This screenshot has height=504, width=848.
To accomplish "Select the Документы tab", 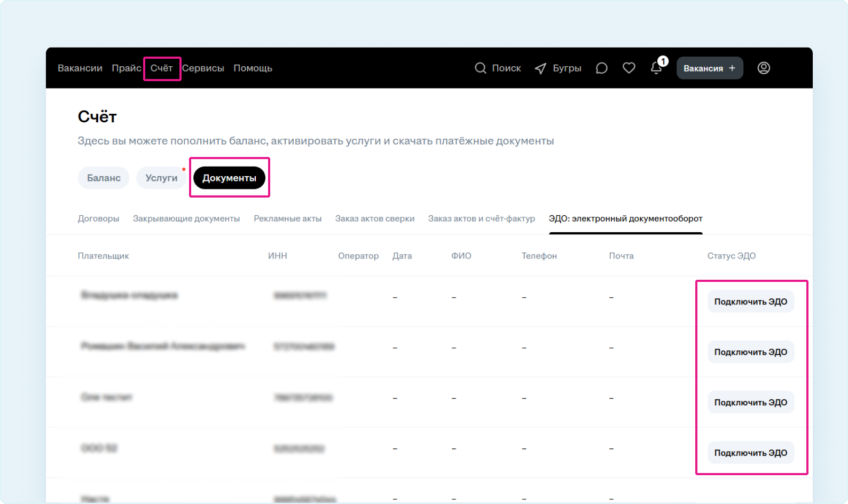I will point(229,178).
